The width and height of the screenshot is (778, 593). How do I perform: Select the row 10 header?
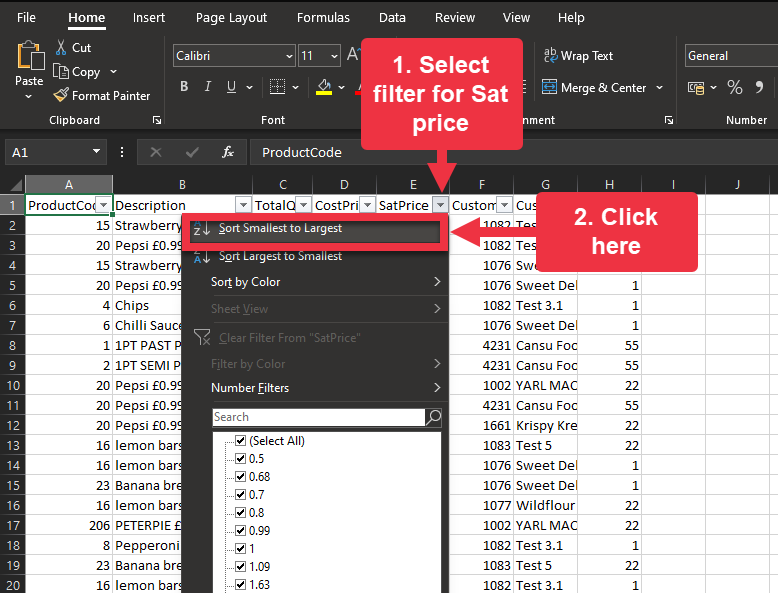12,386
